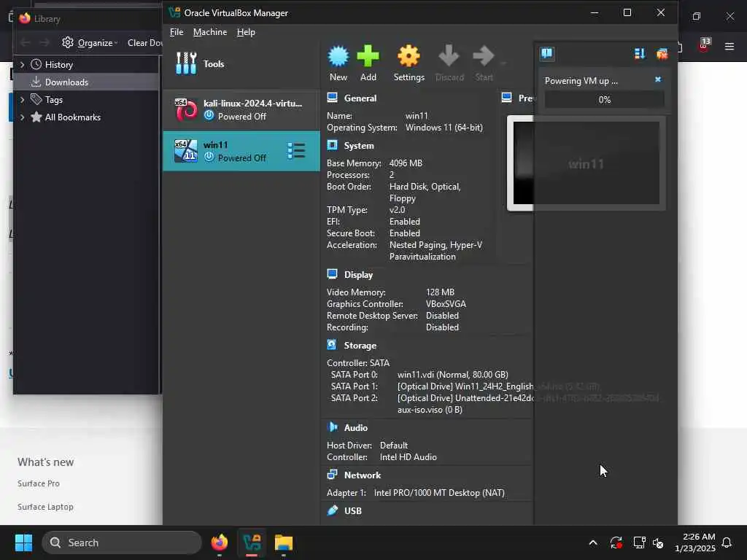Select Downloads in the Library window
The height and width of the screenshot is (560, 747).
[x=87, y=82]
